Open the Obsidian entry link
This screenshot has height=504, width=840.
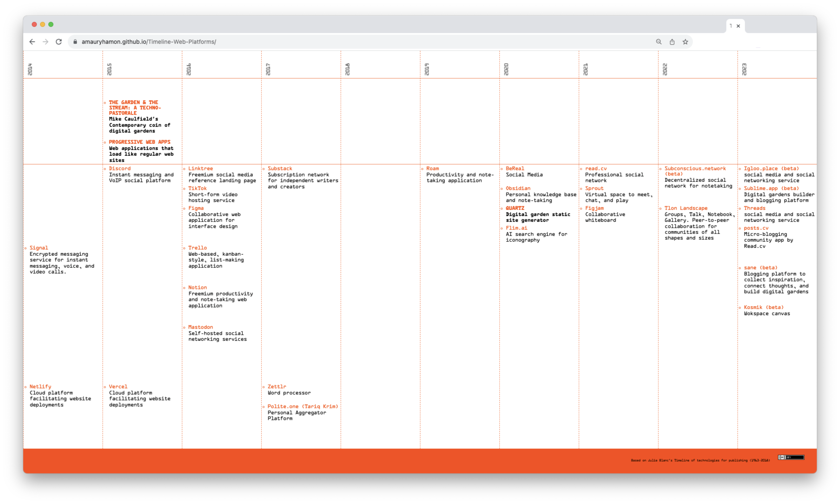coord(518,188)
